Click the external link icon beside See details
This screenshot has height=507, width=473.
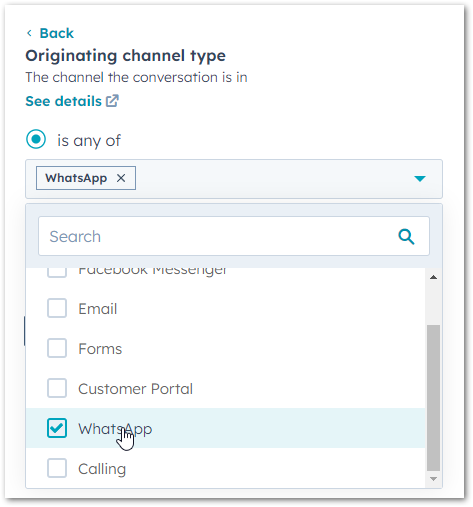112,101
